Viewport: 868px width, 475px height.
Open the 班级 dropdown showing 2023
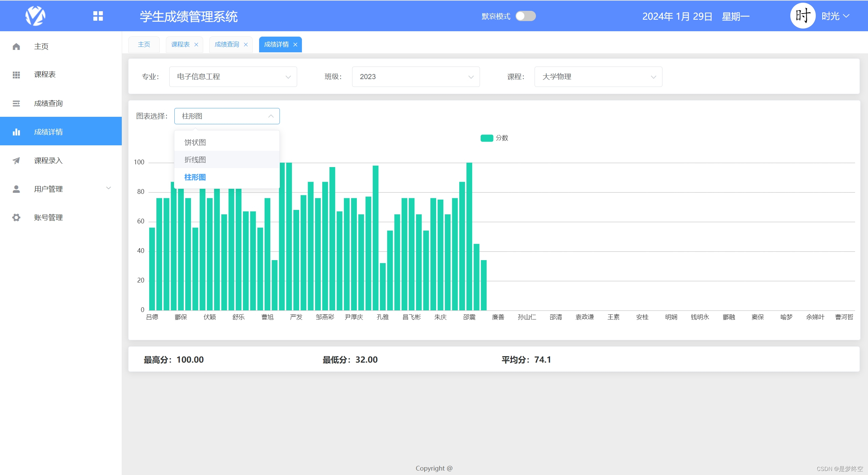(416, 77)
